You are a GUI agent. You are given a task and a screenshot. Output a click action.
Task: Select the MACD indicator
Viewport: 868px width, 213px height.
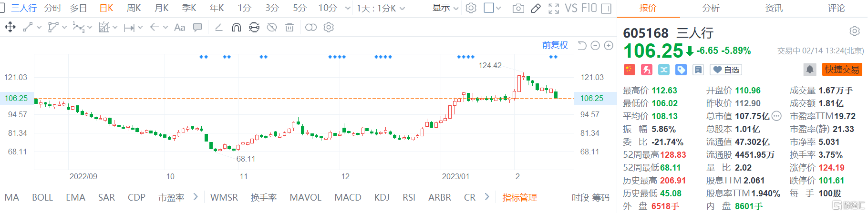point(348,197)
